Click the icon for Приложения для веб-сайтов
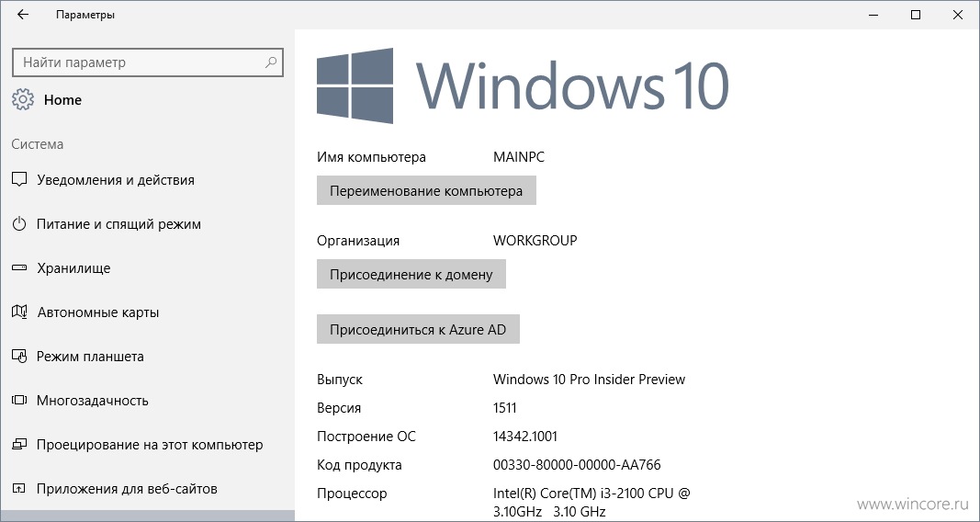The width and height of the screenshot is (980, 522). click(x=19, y=489)
